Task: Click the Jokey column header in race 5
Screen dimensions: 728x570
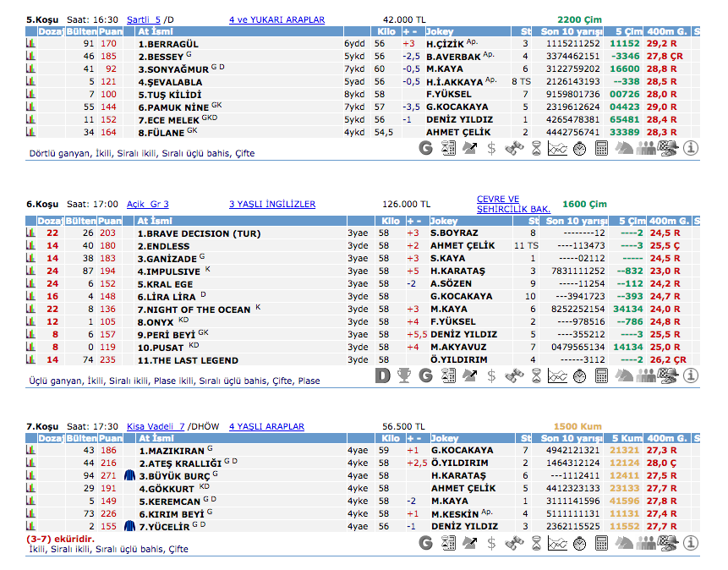Action: (445, 31)
